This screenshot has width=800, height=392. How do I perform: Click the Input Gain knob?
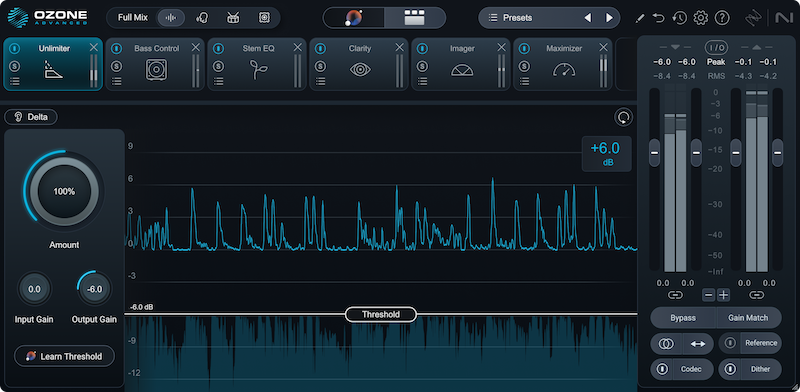34,289
